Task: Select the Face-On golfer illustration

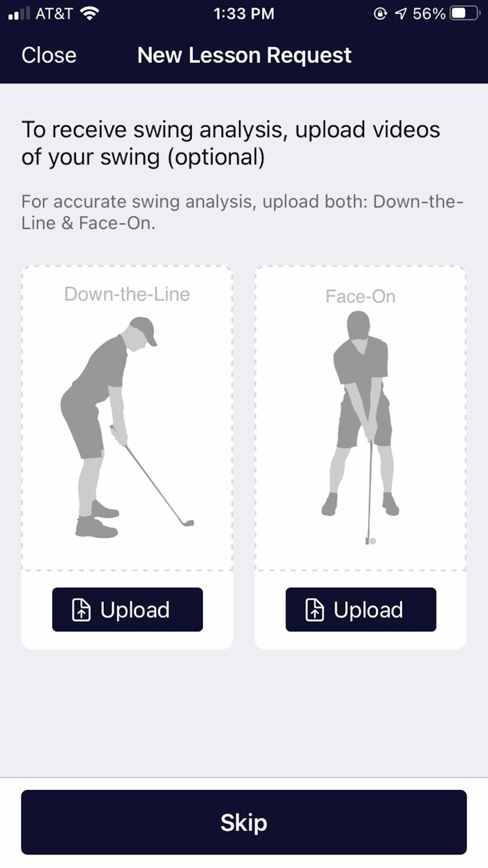Action: [x=360, y=427]
